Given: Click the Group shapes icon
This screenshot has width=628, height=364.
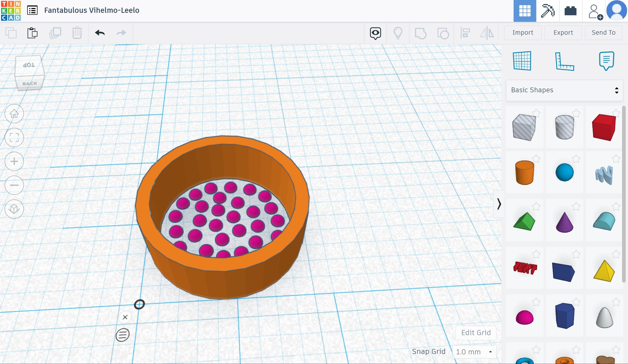Looking at the screenshot, I should [x=421, y=33].
